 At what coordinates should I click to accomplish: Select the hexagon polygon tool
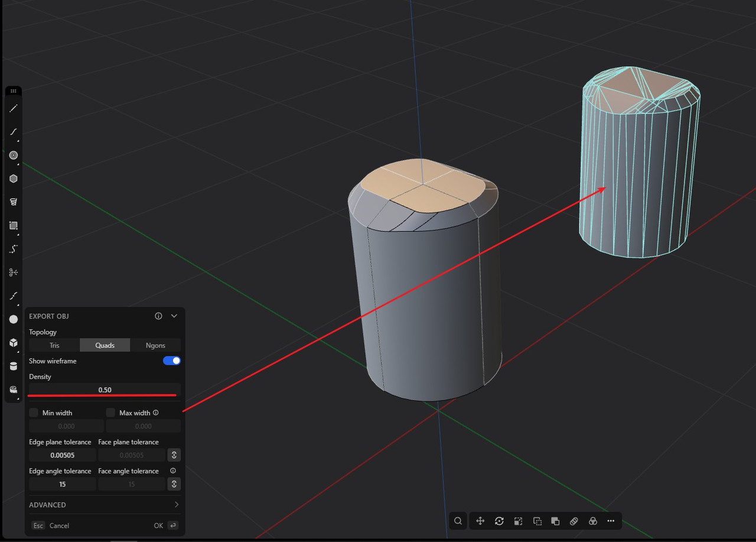(x=14, y=178)
